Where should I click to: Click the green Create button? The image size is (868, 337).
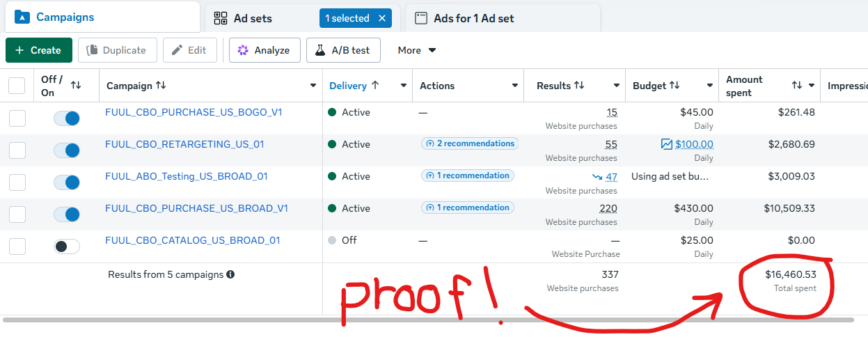(39, 50)
